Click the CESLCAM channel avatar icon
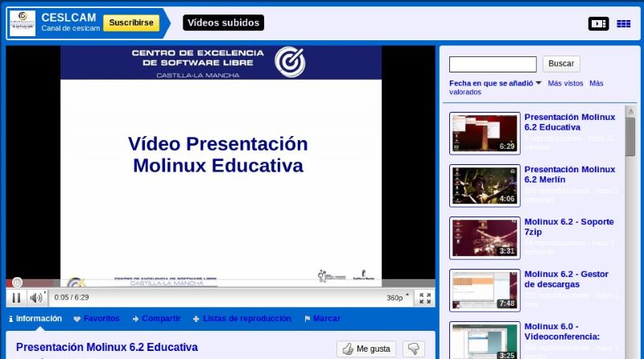Screen dimensions: 644x359 (23, 23)
